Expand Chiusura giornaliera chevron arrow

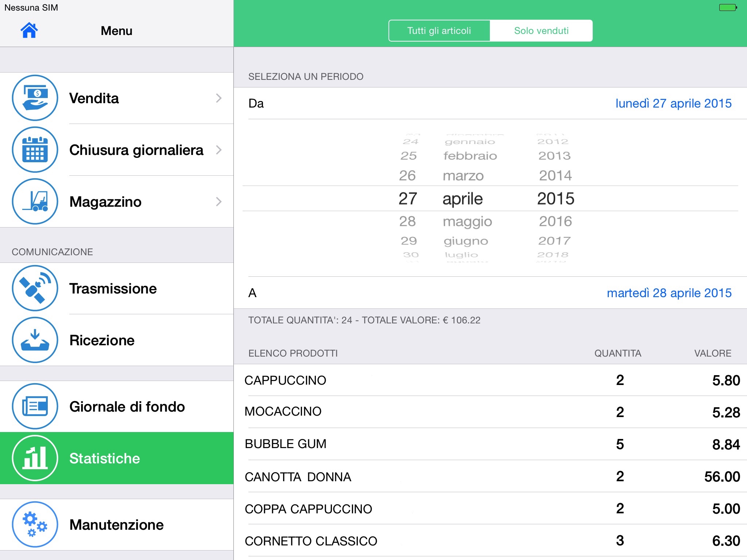pos(219,150)
